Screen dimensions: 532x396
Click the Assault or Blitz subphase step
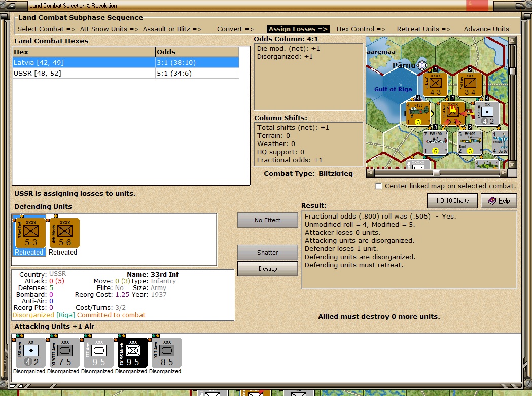pyautogui.click(x=172, y=29)
